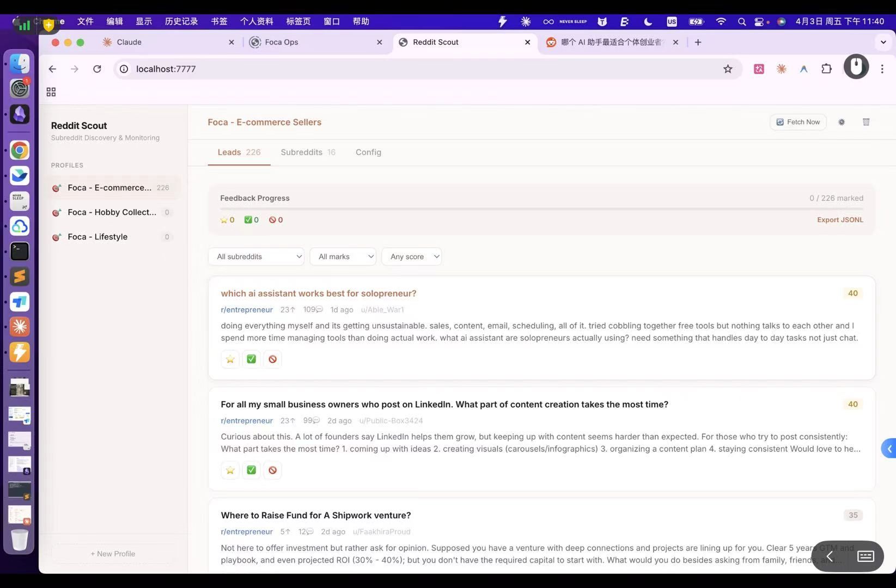This screenshot has width=896, height=588.
Task: Bookmark this page with the star icon
Action: (728, 69)
